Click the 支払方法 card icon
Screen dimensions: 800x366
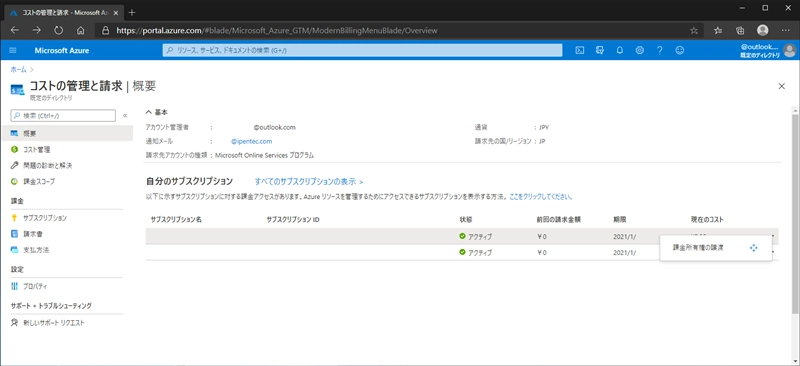(14, 250)
